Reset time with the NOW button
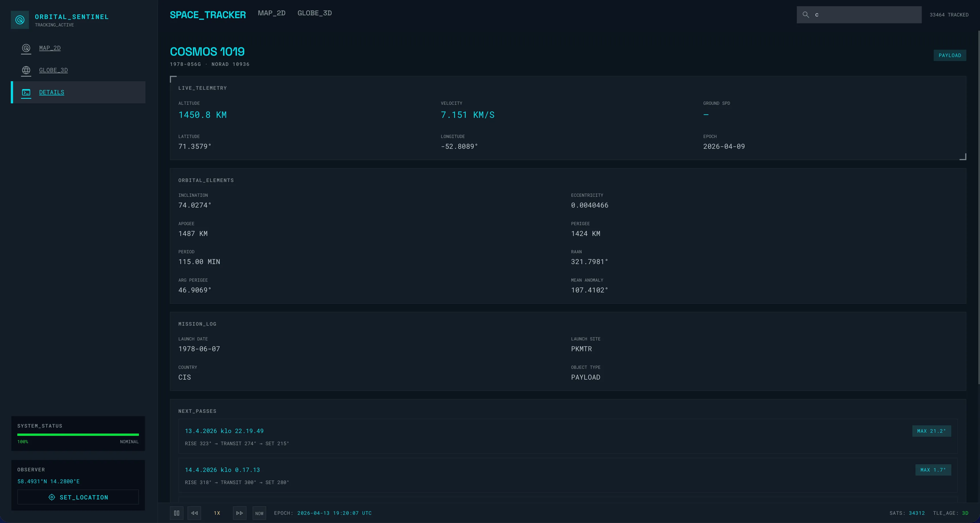The image size is (980, 523). (x=259, y=513)
